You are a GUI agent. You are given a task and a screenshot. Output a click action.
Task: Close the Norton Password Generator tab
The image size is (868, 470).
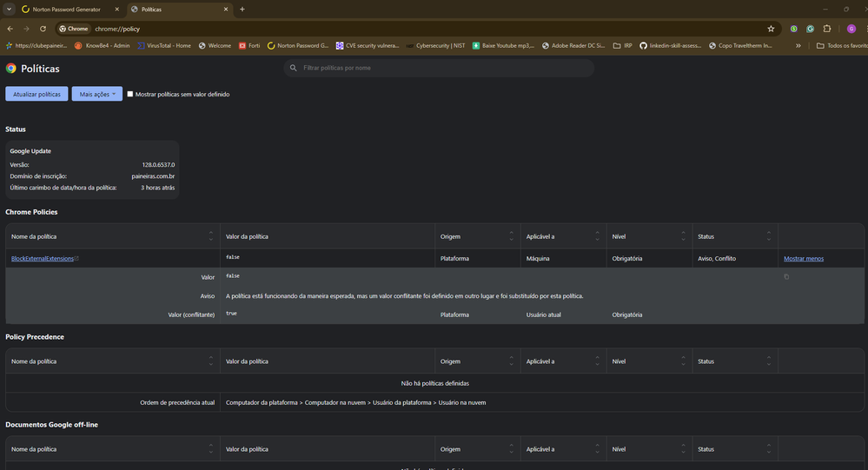pos(116,10)
